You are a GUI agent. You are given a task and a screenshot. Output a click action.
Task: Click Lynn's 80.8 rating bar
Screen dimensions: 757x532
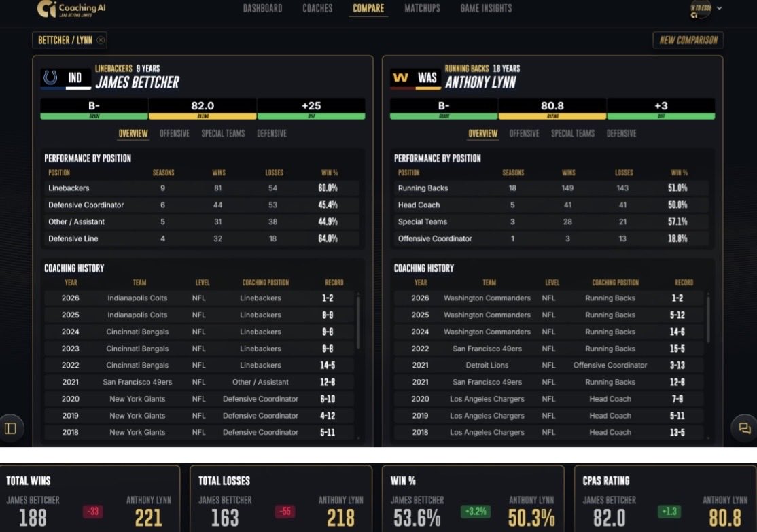click(552, 109)
